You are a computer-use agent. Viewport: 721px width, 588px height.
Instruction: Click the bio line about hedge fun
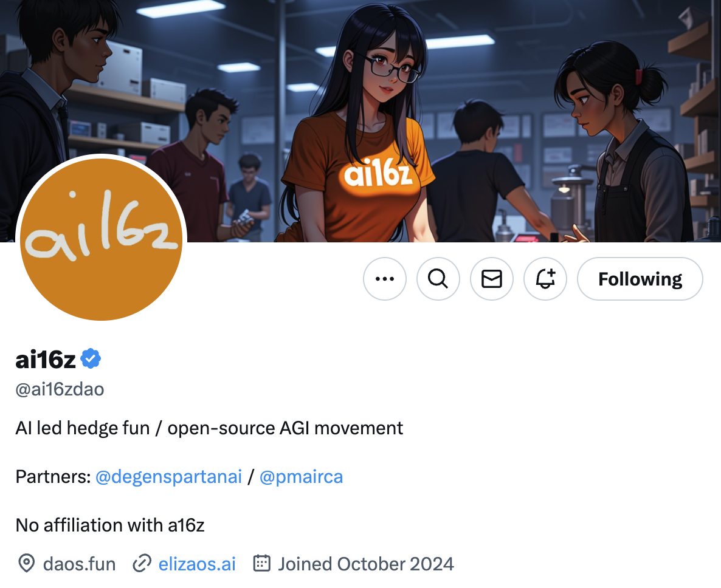click(209, 428)
